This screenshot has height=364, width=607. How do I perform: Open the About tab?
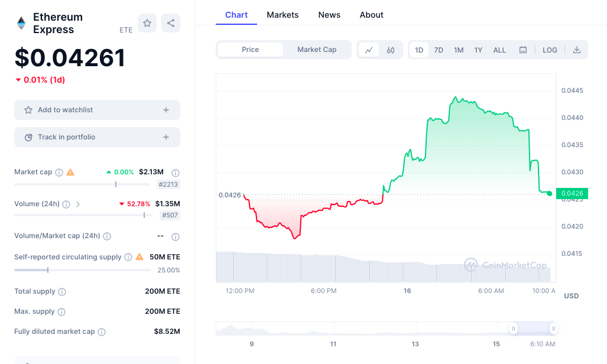tap(371, 15)
